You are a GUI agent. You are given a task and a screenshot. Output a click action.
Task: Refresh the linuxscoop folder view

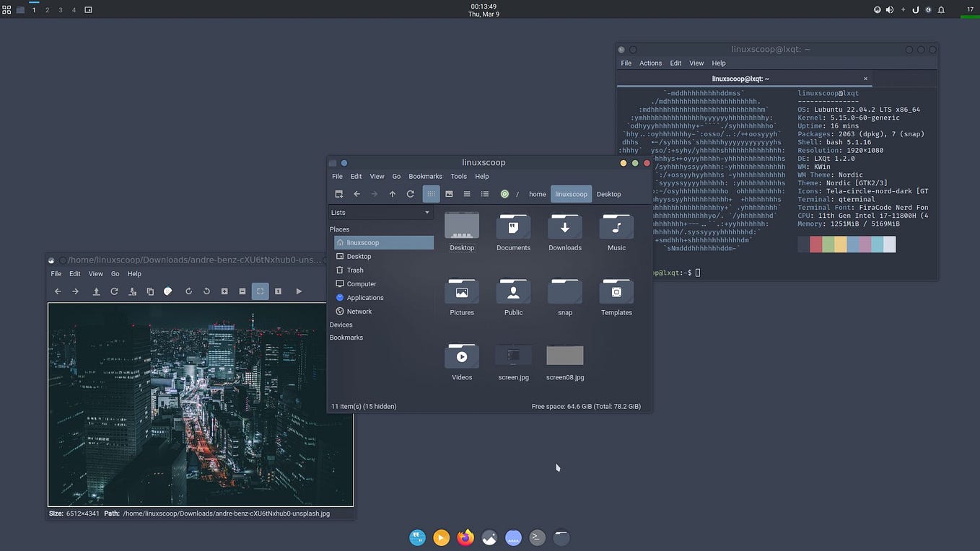click(410, 193)
